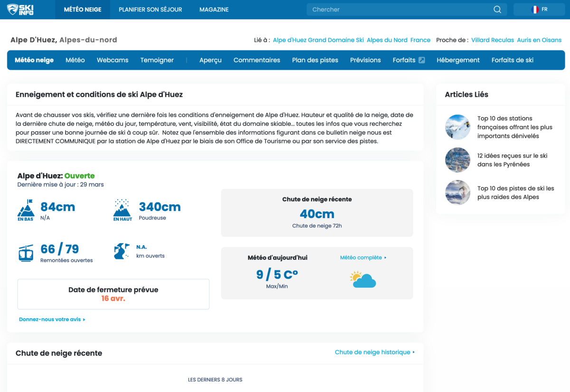Open the Forfaits tab
Image resolution: width=570 pixels, height=392 pixels.
tap(404, 60)
